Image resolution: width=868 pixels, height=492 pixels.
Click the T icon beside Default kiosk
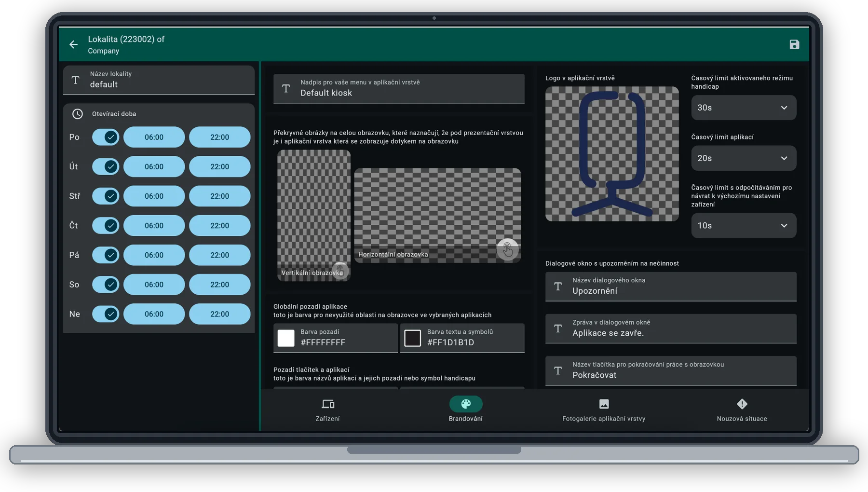[x=286, y=88]
